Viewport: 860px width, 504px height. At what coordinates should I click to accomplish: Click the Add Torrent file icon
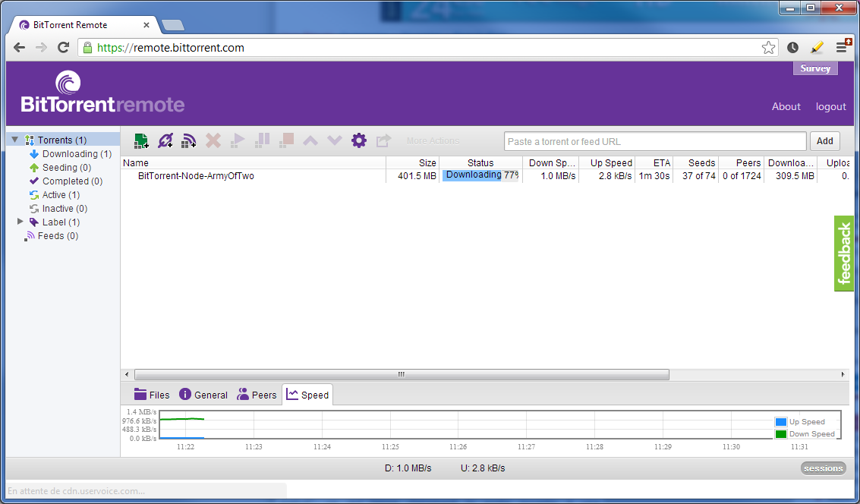(141, 140)
